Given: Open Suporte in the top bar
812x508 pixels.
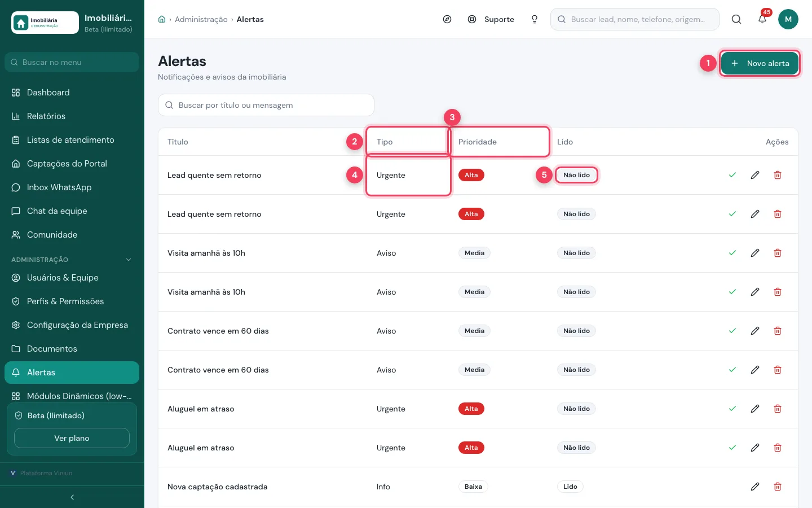Looking at the screenshot, I should pos(491,19).
